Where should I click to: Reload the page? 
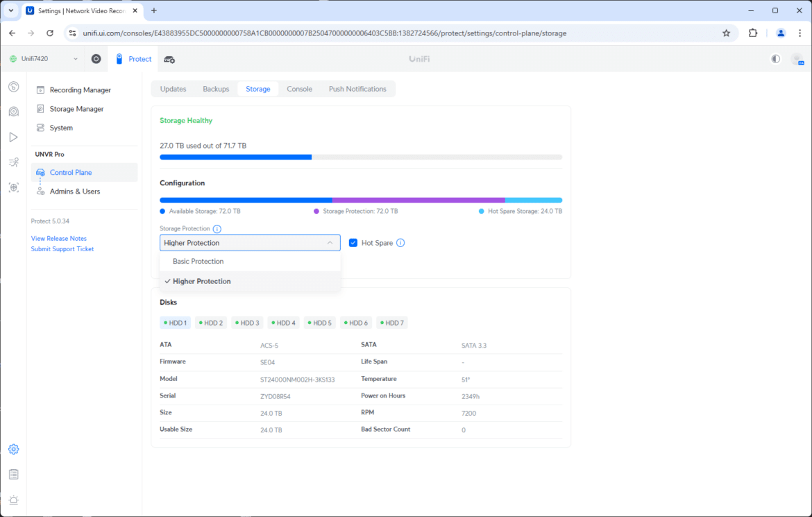(50, 33)
